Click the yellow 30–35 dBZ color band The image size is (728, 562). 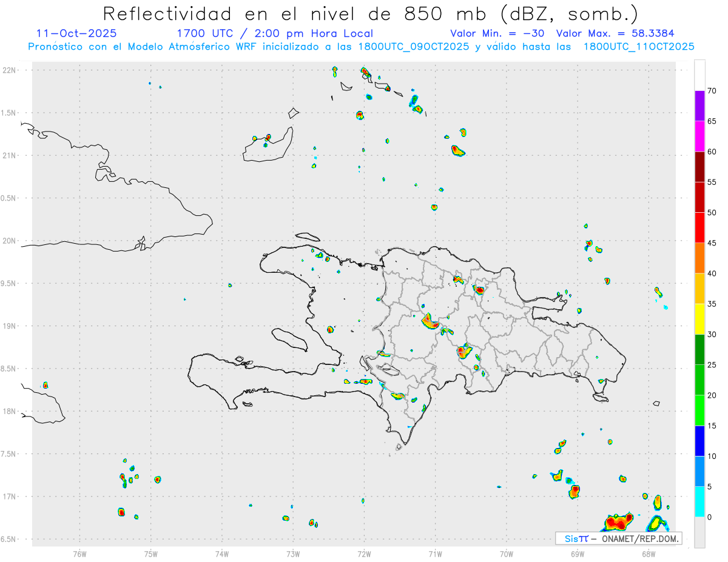coord(699,319)
